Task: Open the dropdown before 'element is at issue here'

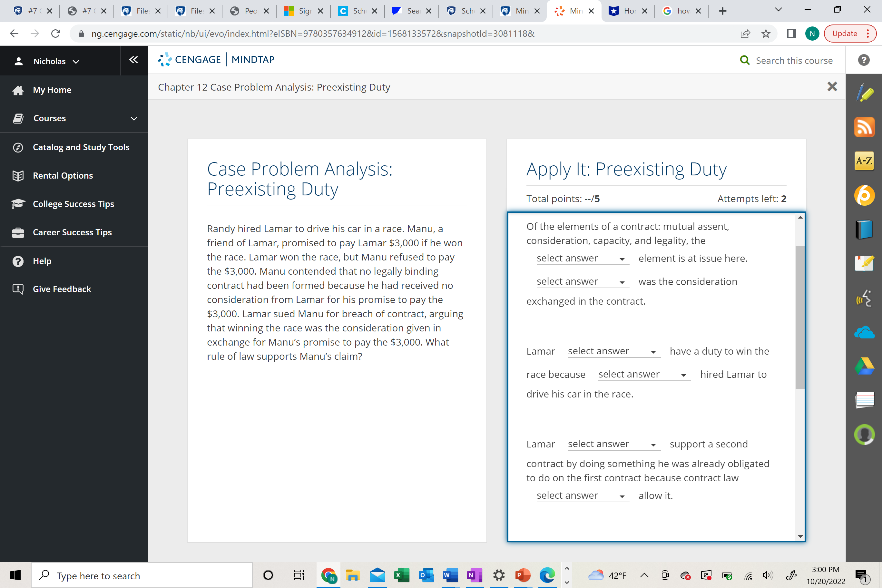Action: 582,258
